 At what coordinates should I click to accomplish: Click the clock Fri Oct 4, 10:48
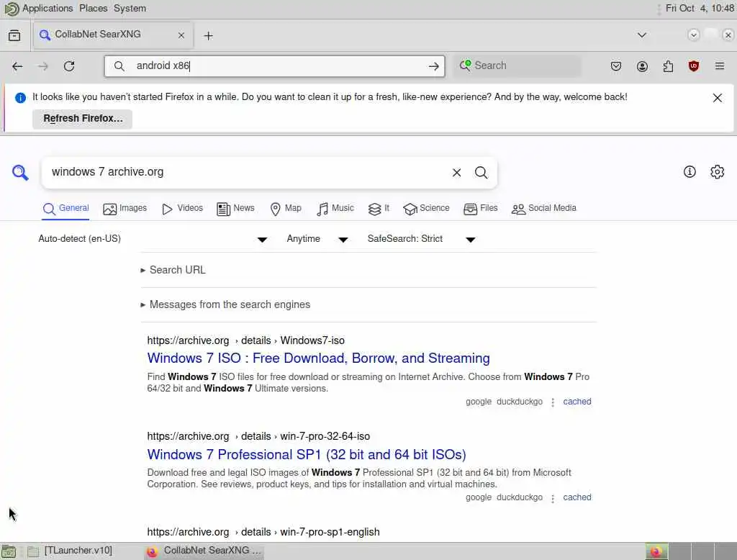[700, 9]
